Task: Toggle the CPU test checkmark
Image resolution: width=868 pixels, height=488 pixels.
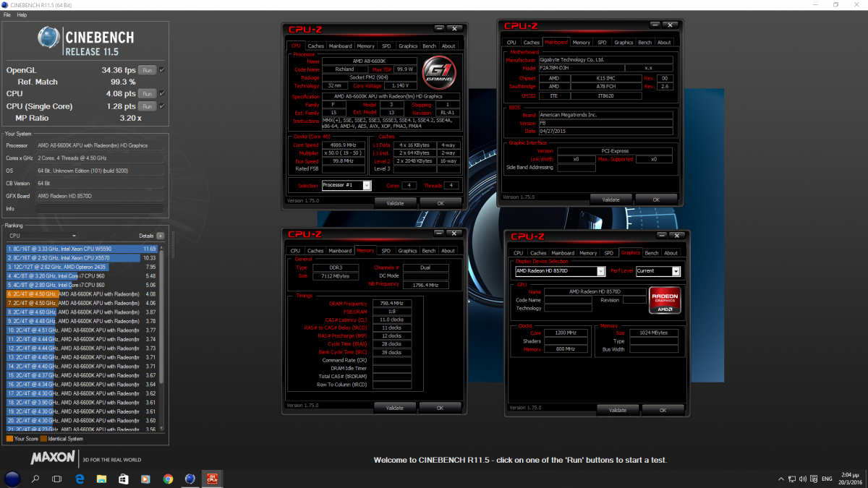Action: click(x=162, y=93)
